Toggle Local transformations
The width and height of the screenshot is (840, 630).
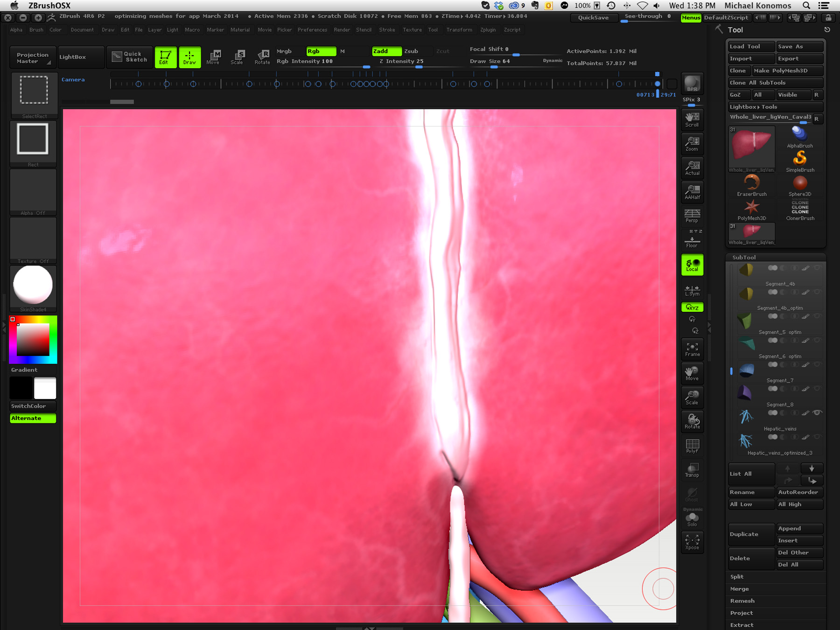pos(692,265)
